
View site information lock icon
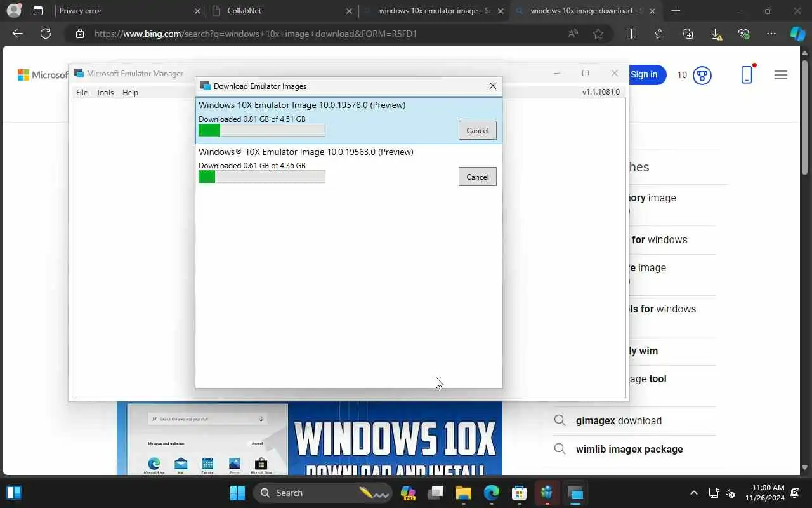tap(80, 34)
